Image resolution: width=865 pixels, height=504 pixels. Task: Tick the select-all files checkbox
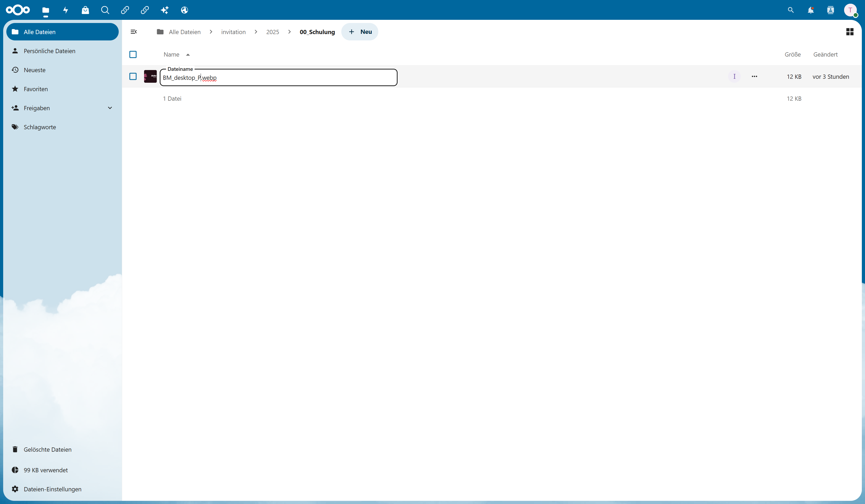133,54
